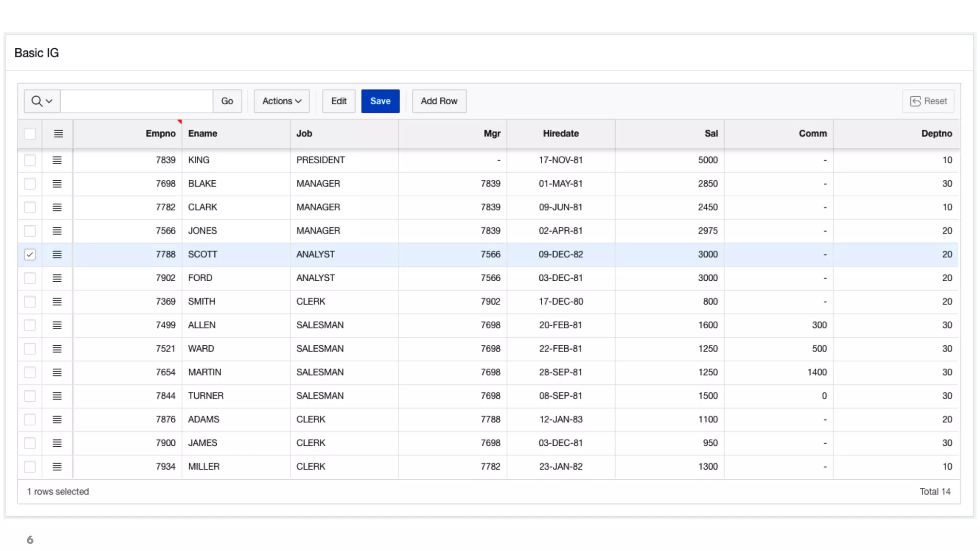Viewport: 980px width, 551px height.
Task: Click the Hiredate column header
Action: click(560, 134)
